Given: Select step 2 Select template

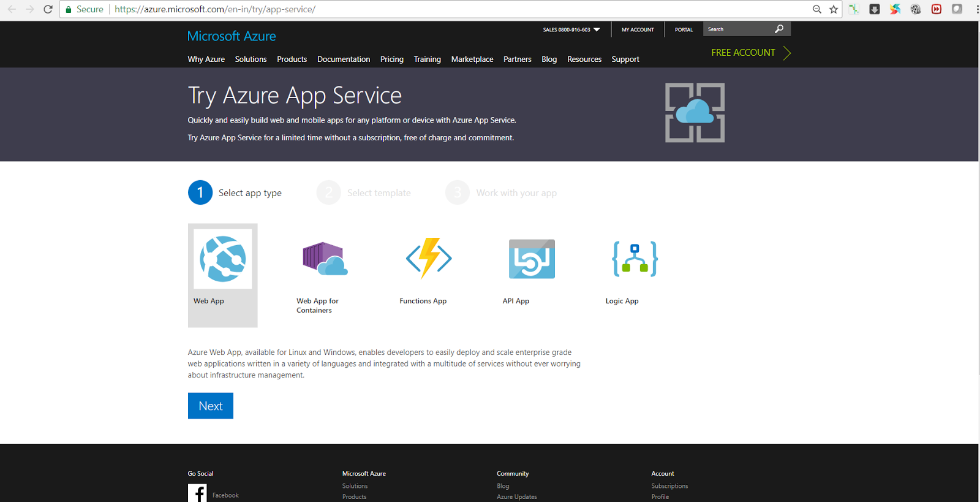Looking at the screenshot, I should tap(364, 192).
